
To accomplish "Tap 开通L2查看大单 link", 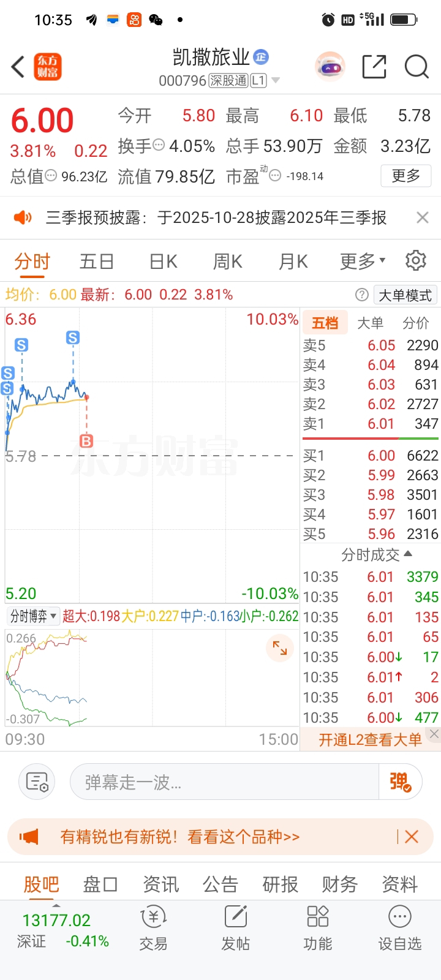I will click(x=370, y=740).
